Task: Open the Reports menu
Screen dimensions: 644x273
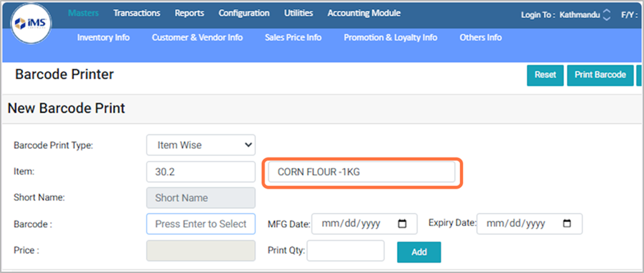Action: (x=189, y=13)
